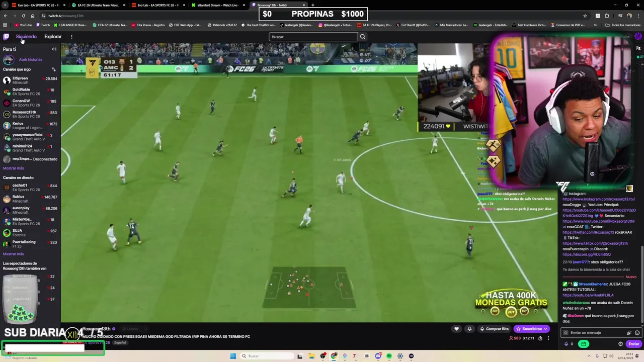
Task: Open followed channel GoldRokie
Action: [x=30, y=92]
